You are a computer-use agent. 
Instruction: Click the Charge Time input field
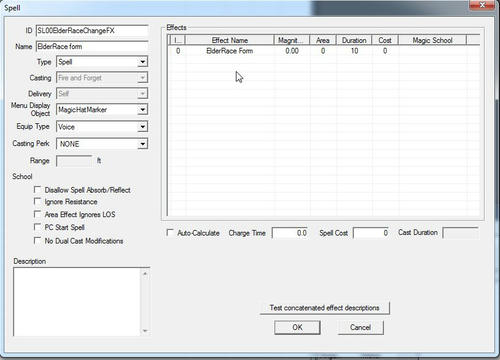point(290,233)
